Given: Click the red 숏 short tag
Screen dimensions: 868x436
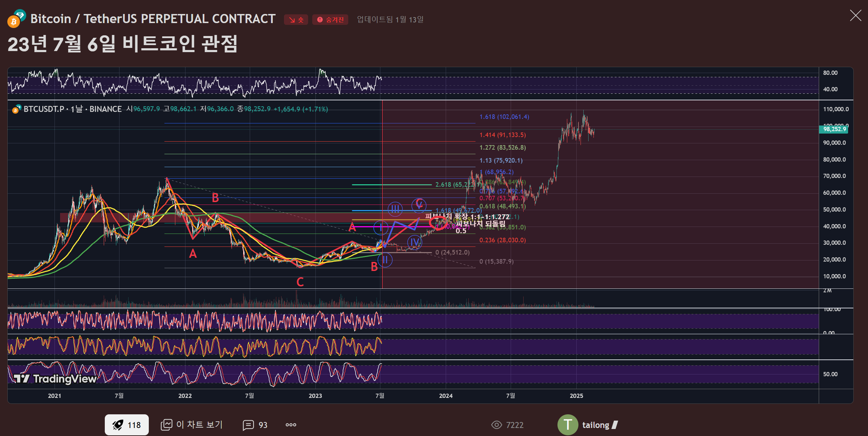Looking at the screenshot, I should click(x=296, y=20).
